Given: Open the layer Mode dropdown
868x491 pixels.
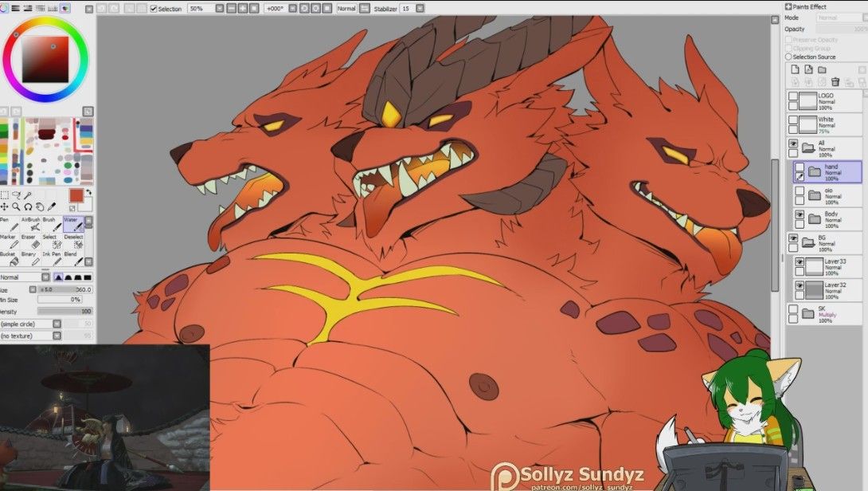Looking at the screenshot, I should pyautogui.click(x=842, y=18).
